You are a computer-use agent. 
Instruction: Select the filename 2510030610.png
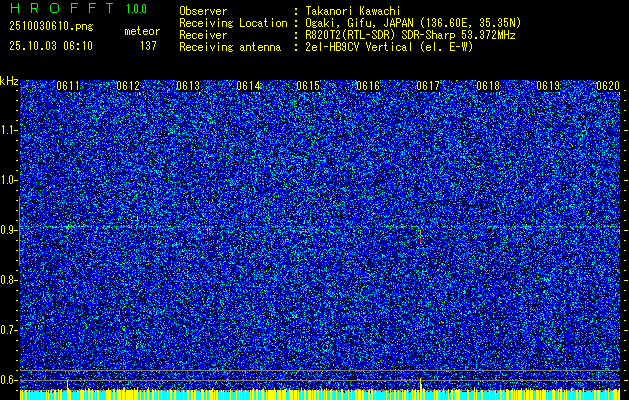pos(51,27)
